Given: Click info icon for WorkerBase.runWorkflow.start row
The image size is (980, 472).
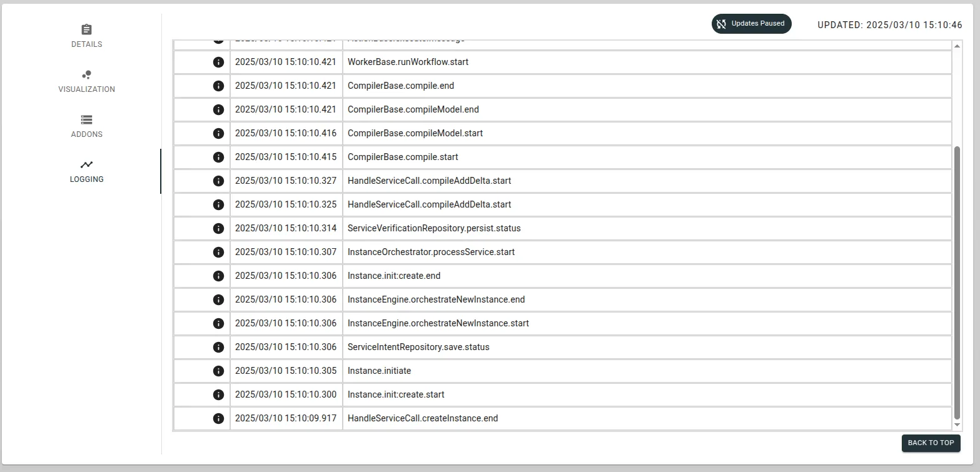Looking at the screenshot, I should (218, 62).
